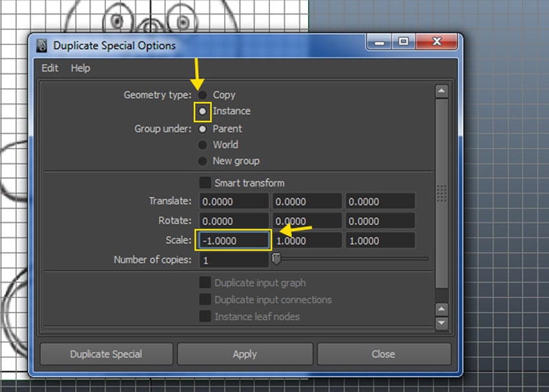Click the Close button at bottom
The width and height of the screenshot is (549, 392).
click(x=384, y=354)
